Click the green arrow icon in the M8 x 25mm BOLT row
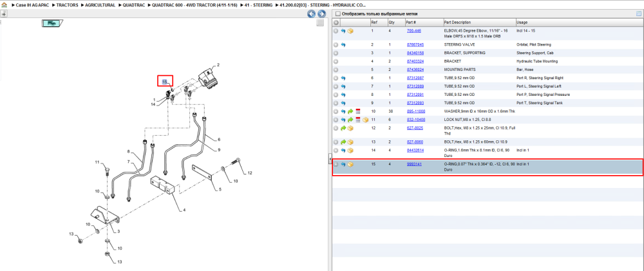The width and height of the screenshot is (644, 271). 343,128
